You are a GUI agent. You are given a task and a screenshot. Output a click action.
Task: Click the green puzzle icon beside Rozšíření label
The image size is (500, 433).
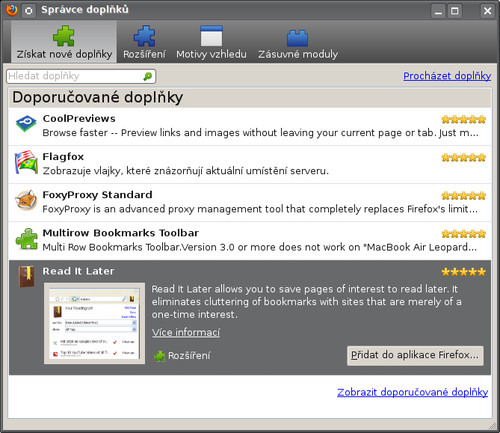pyautogui.click(x=160, y=356)
